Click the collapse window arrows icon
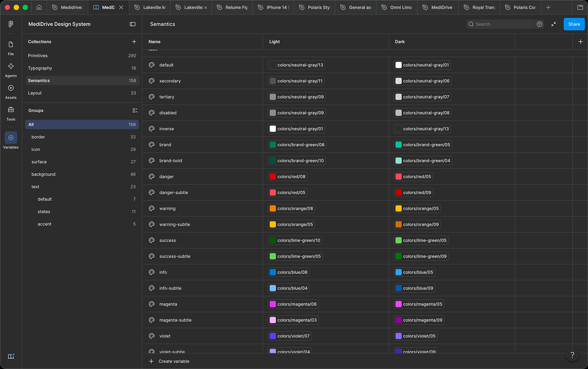This screenshot has width=588, height=369. [x=553, y=24]
